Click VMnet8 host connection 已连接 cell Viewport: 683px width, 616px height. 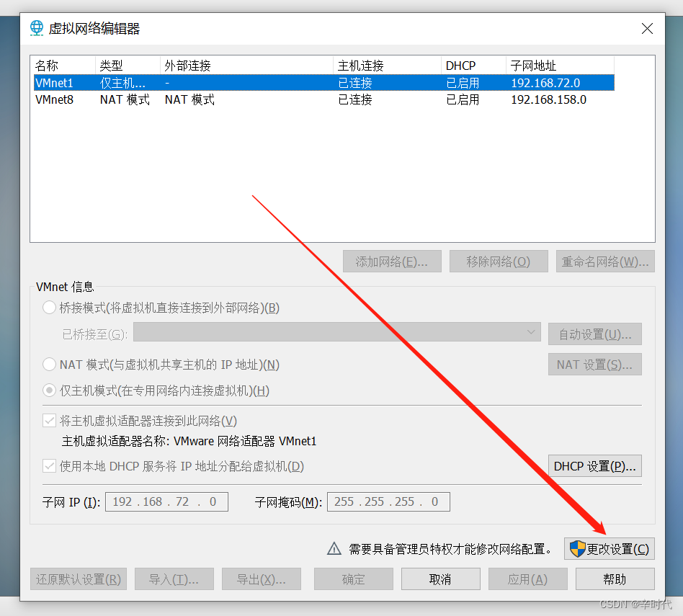355,99
